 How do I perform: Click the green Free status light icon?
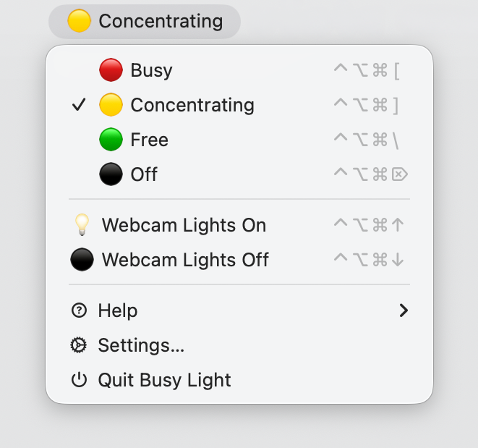111,140
